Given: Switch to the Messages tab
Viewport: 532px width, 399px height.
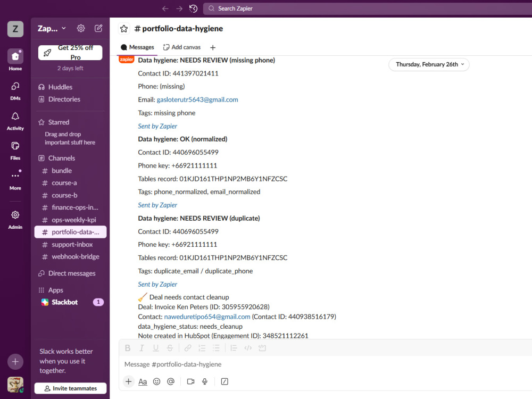Looking at the screenshot, I should point(137,47).
